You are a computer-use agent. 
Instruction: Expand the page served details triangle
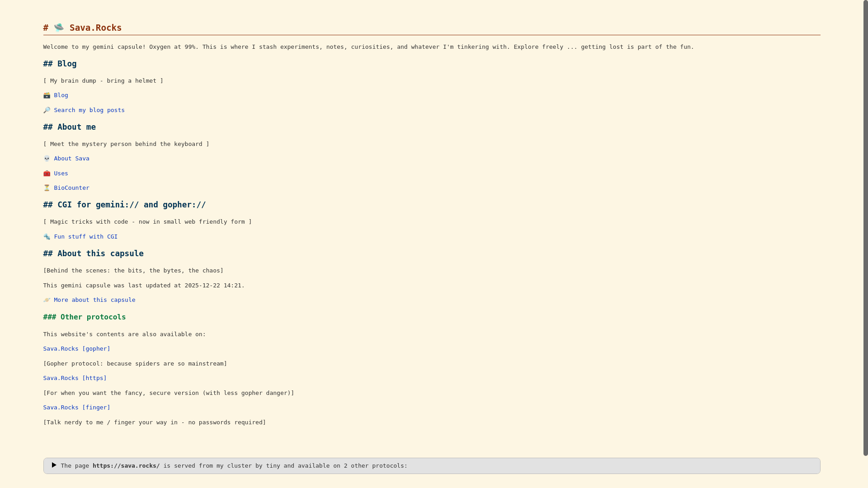click(54, 465)
